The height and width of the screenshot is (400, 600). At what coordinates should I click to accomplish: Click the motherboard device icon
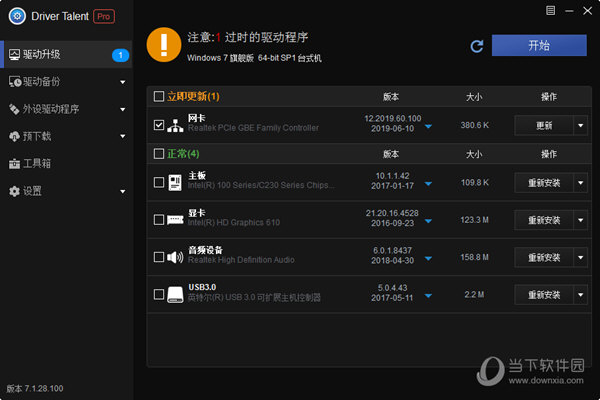(x=175, y=183)
